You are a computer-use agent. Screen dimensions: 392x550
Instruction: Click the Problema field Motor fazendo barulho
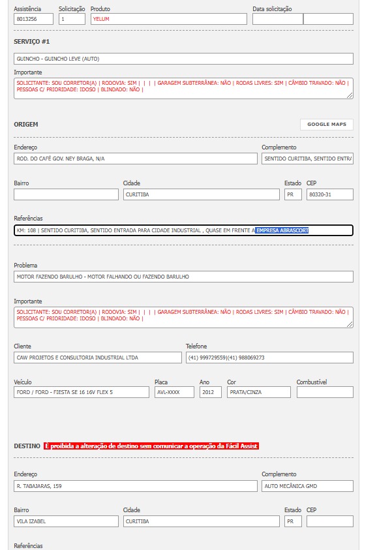click(183, 277)
